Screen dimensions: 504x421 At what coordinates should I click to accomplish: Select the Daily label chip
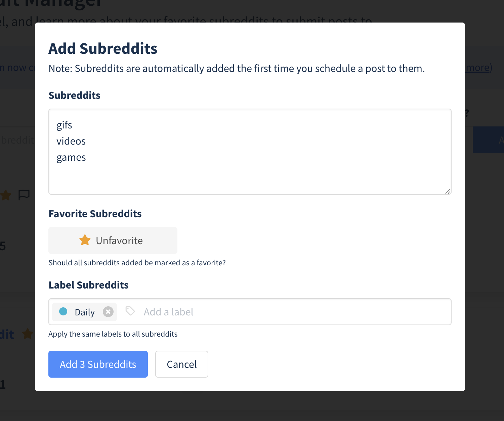point(84,312)
